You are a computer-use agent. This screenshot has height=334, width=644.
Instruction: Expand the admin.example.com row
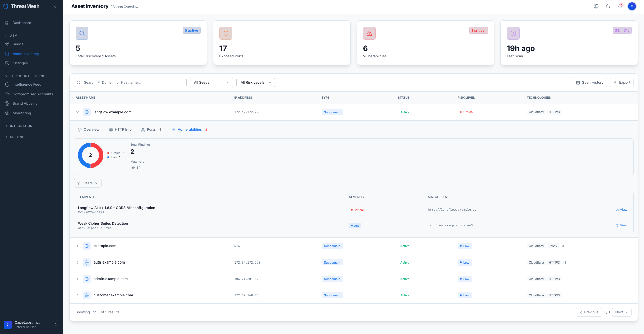78,279
